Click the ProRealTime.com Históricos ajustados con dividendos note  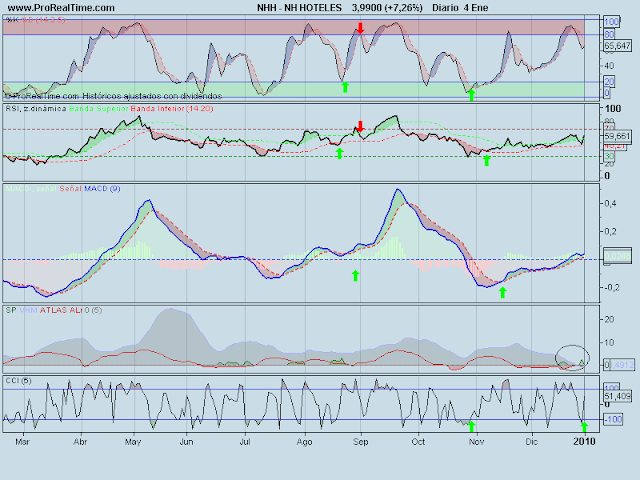(x=113, y=96)
